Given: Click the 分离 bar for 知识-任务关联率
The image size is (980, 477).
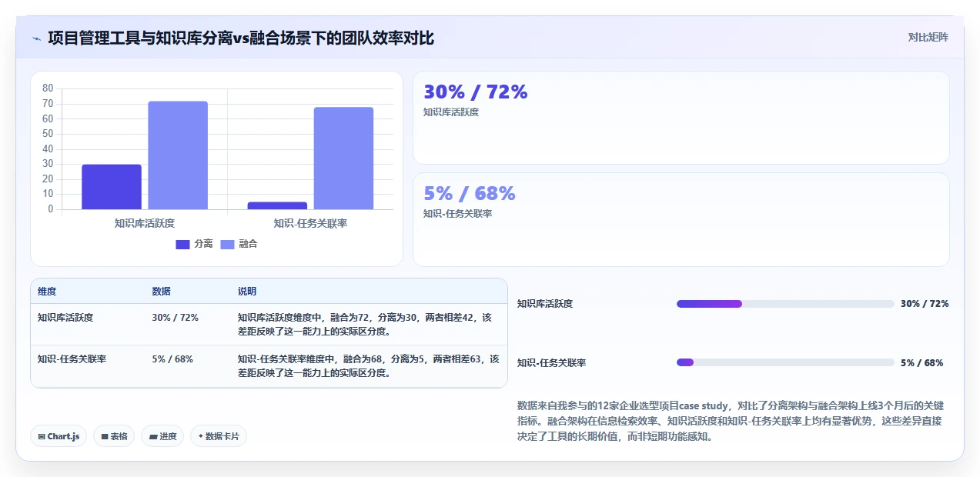Looking at the screenshot, I should point(277,205).
